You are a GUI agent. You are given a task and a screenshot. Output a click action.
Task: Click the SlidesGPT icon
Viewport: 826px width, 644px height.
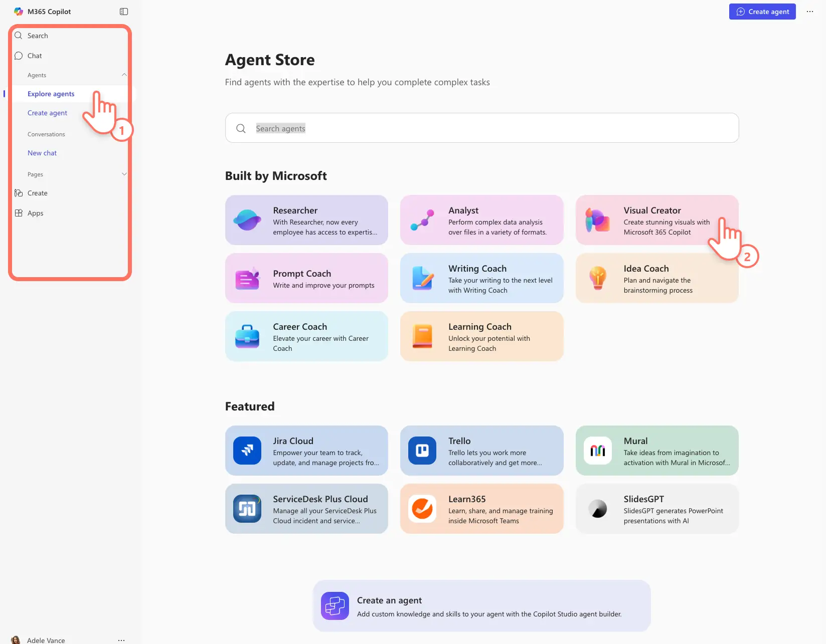pyautogui.click(x=598, y=509)
